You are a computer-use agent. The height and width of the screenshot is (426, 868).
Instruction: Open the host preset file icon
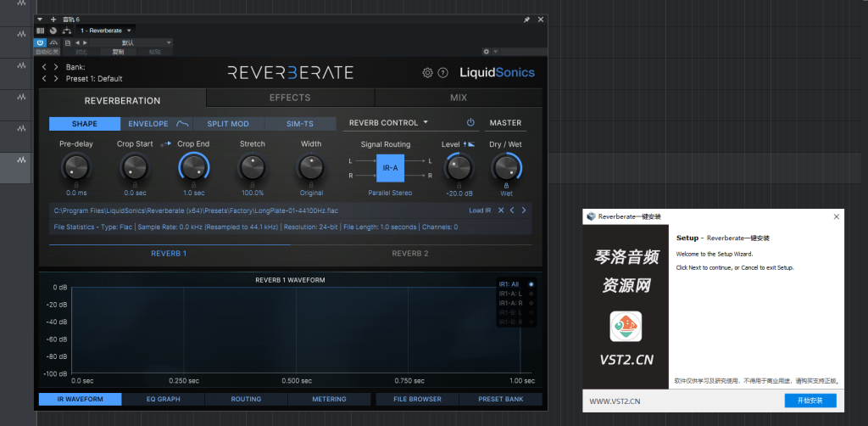point(68,42)
